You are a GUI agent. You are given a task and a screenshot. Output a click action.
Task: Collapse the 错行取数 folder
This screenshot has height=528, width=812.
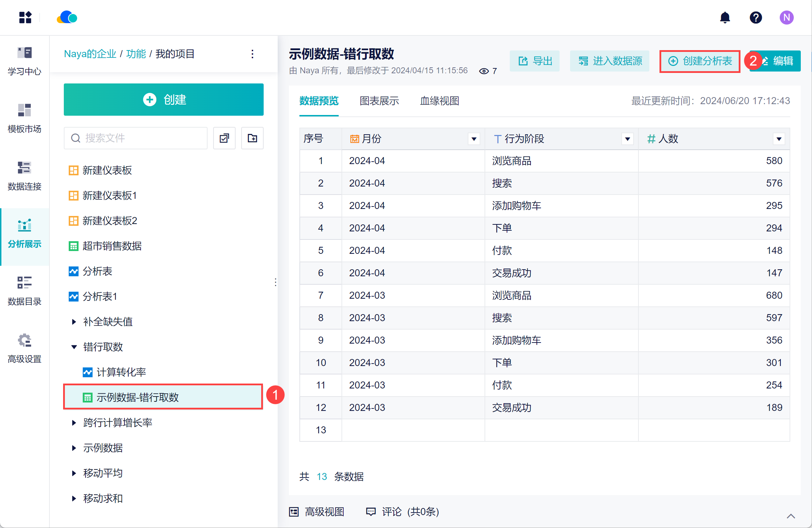[x=74, y=347]
